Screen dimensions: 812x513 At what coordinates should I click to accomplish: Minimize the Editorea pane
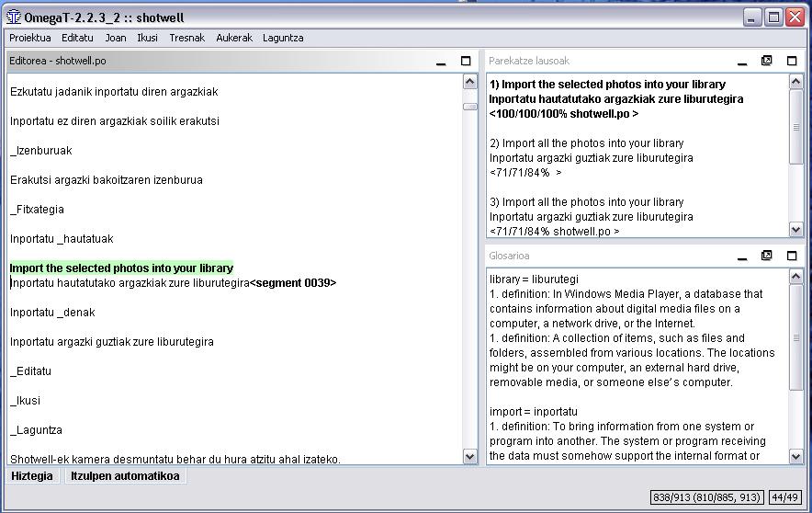pos(441,62)
